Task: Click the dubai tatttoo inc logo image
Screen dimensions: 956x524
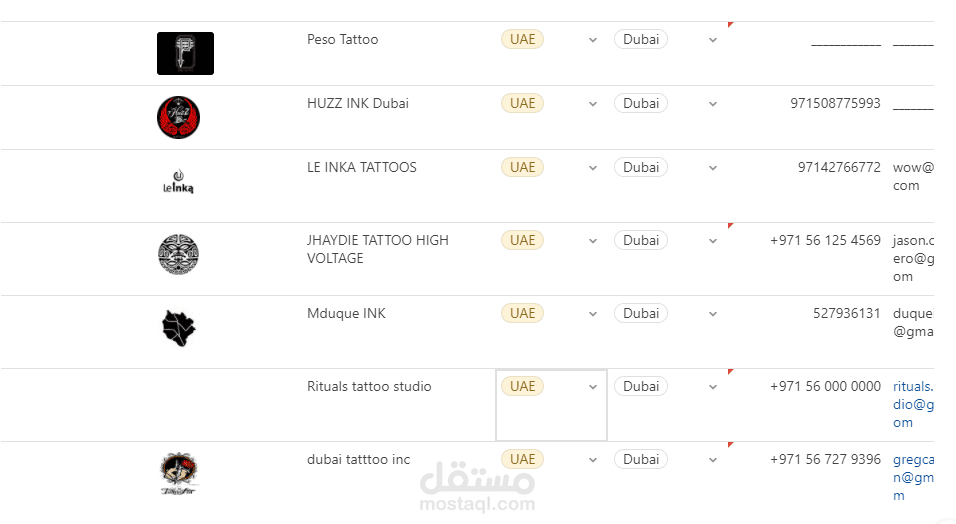Action: click(x=179, y=473)
